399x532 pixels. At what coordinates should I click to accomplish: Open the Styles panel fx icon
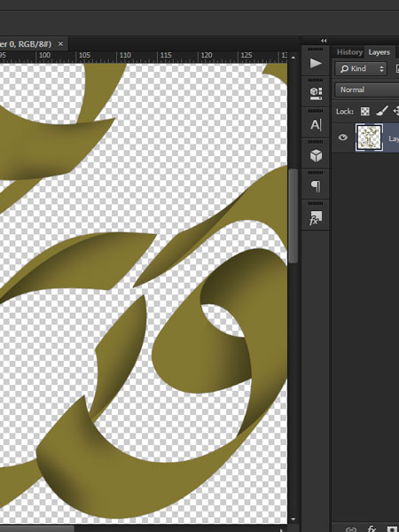click(316, 218)
